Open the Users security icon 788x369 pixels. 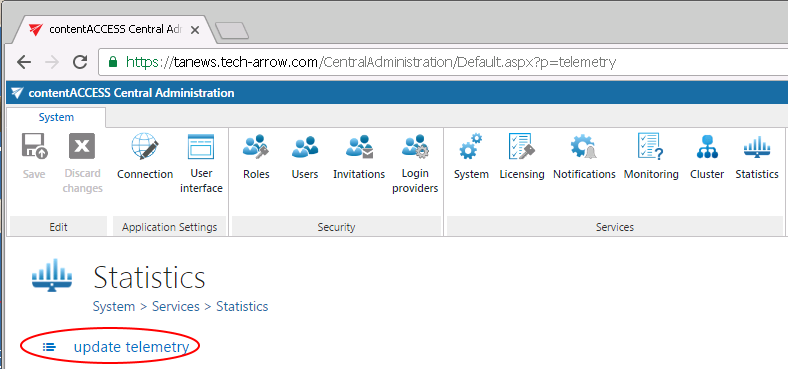305,146
